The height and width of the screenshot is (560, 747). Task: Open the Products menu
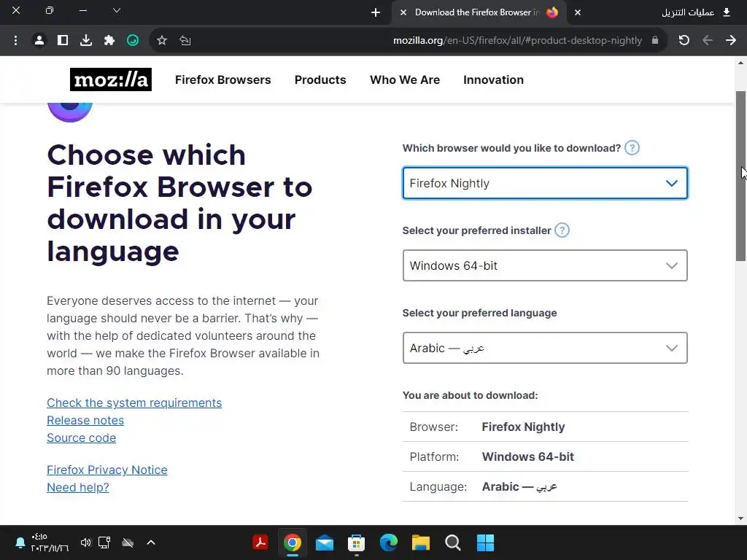coord(320,79)
